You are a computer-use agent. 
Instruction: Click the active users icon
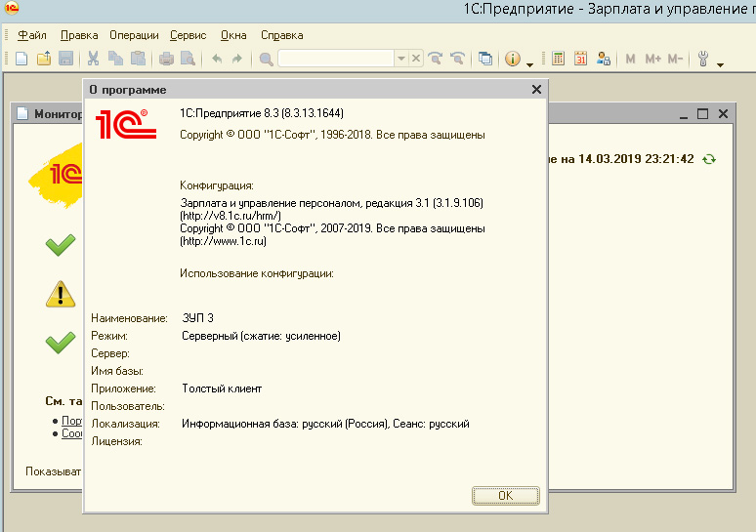click(x=604, y=59)
